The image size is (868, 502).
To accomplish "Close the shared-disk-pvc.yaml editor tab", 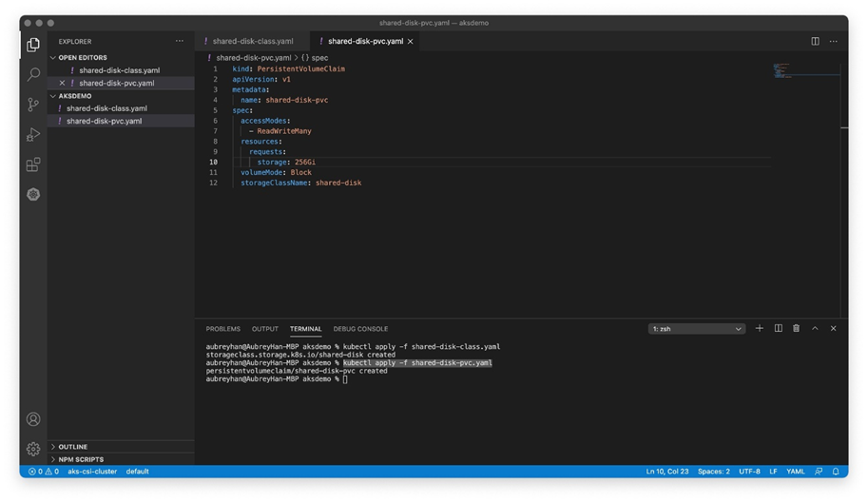I will click(x=410, y=42).
